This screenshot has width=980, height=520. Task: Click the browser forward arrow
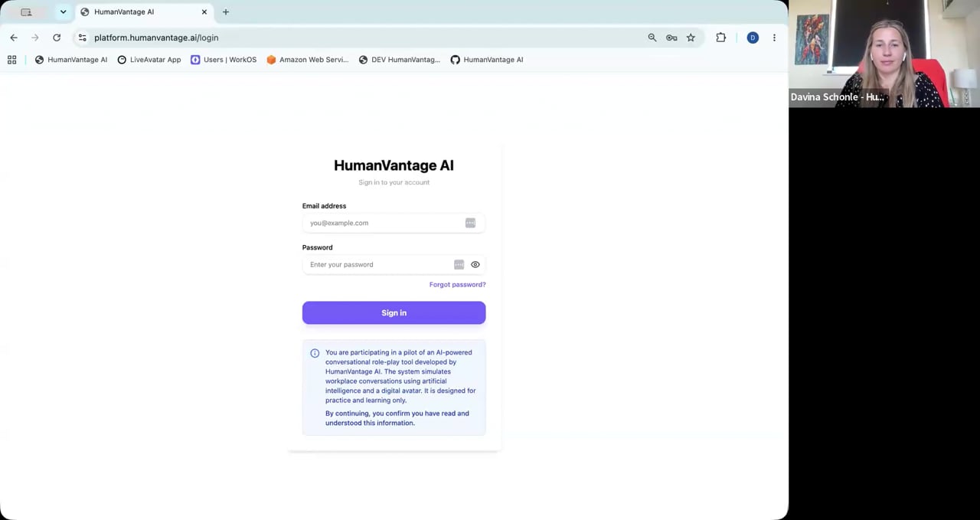coord(35,38)
